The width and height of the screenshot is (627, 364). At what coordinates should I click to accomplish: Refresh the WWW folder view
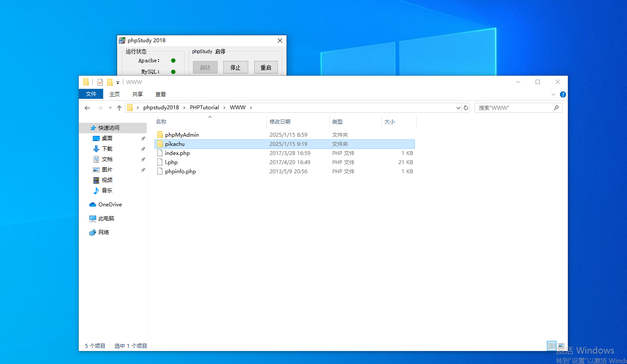466,108
